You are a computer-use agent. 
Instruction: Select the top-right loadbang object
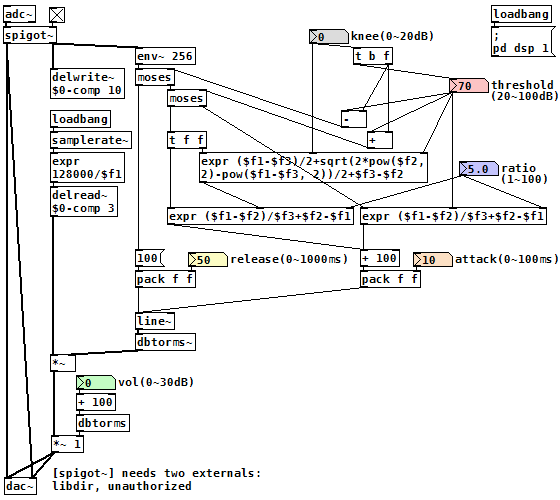coord(521,14)
